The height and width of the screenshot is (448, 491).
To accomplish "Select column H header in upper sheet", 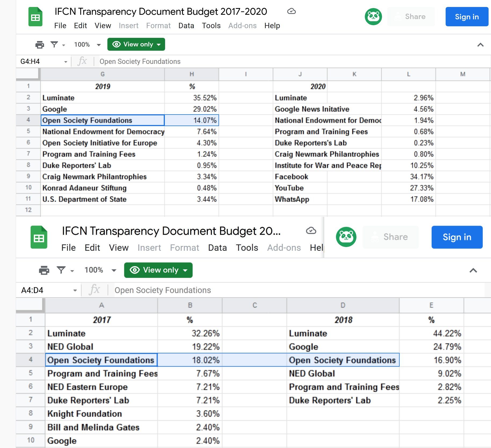I will pos(192,74).
